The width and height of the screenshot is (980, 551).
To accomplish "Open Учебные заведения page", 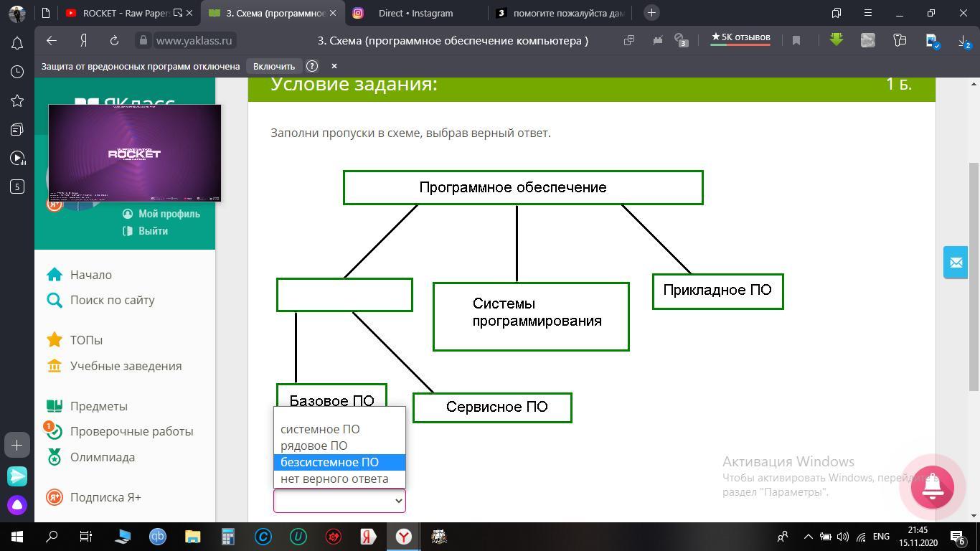I will [114, 366].
